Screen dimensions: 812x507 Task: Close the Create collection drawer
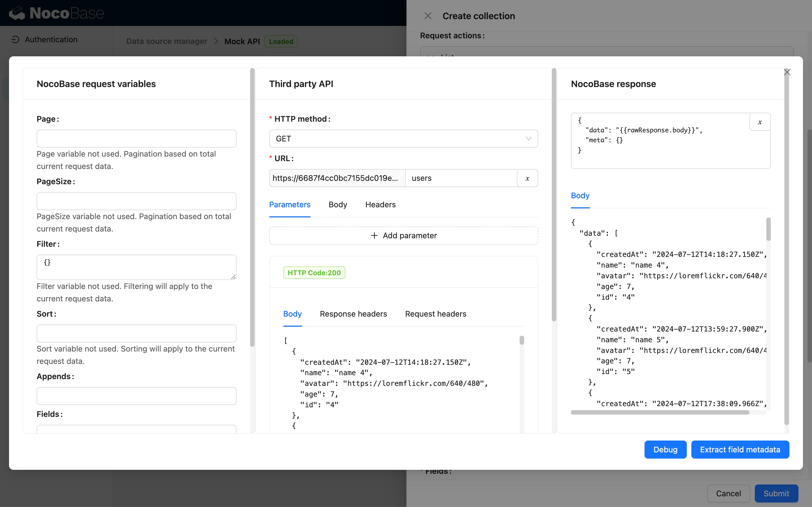[428, 16]
